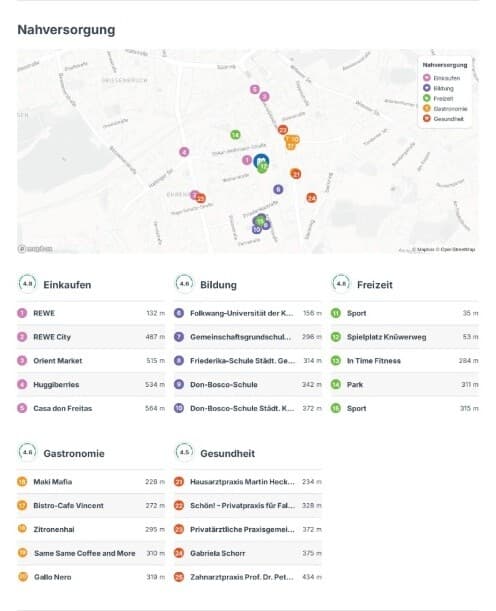
Task: Click orange badge beside Maki Mafia
Action: [22, 482]
